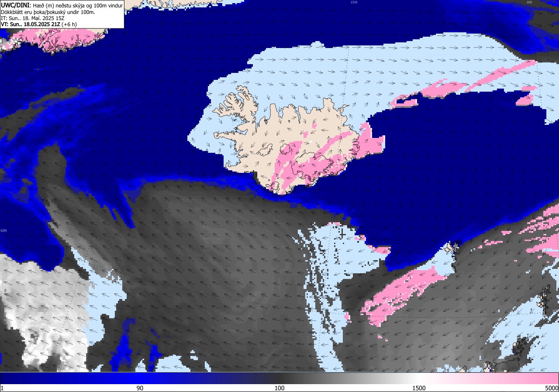Click the '60N' latitude label at left edge
Viewport: 559px width, 392px height.
click(x=3, y=230)
